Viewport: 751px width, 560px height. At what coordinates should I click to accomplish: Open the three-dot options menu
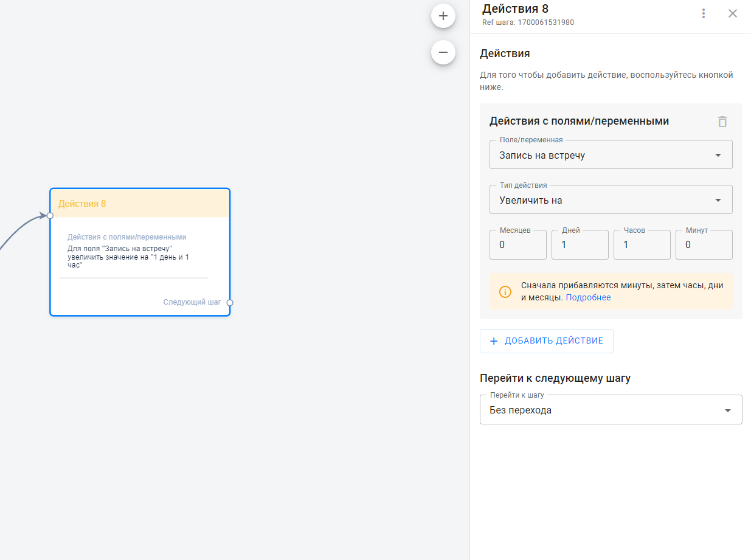click(x=704, y=13)
